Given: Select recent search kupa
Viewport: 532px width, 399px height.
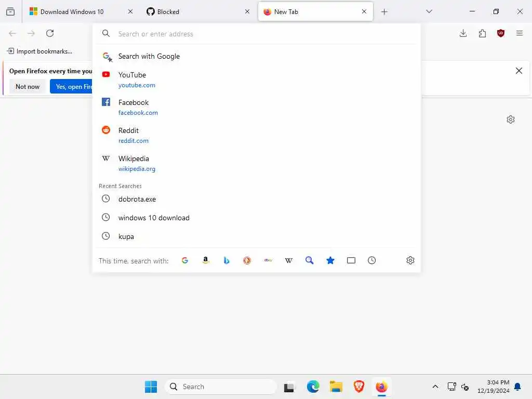Looking at the screenshot, I should click(257, 236).
